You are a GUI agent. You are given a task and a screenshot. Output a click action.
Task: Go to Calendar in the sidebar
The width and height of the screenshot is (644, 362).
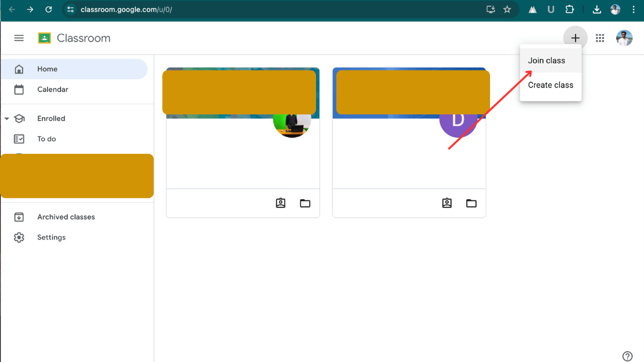[x=53, y=89]
